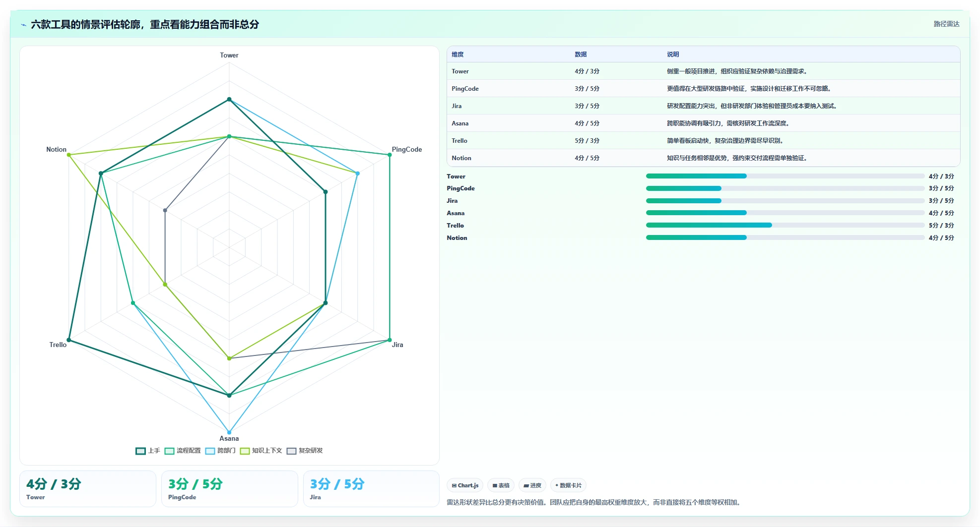Screen dimensions: 980x527
Task: Toggle the 跨部门 legend dataset
Action: [x=220, y=451]
